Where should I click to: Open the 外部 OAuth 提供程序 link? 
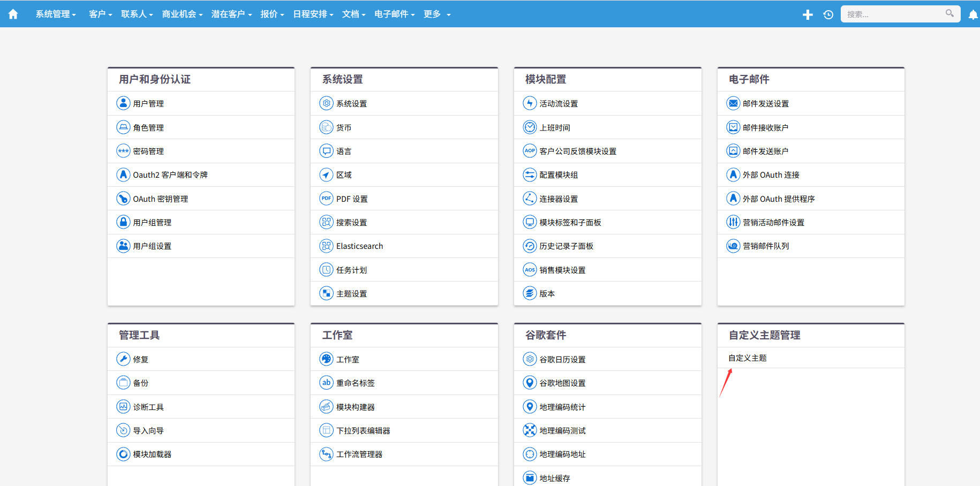coord(779,199)
